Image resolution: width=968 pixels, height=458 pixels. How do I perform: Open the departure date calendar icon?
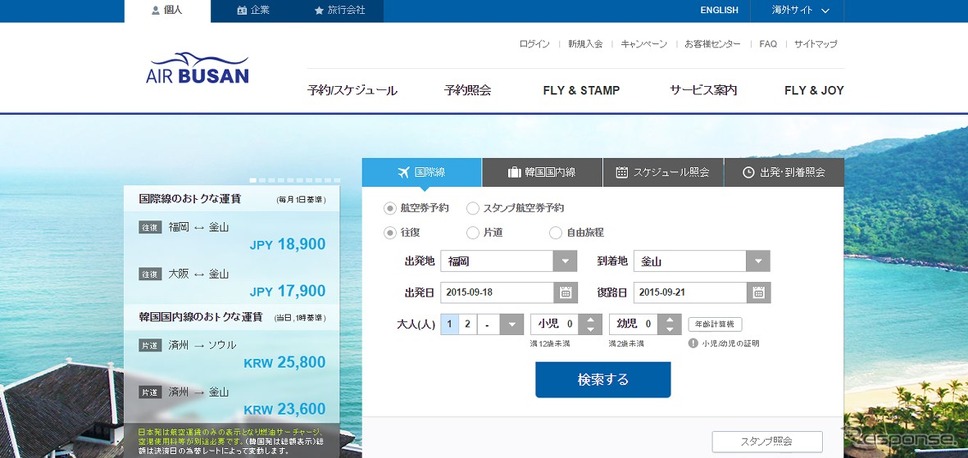[x=565, y=293]
